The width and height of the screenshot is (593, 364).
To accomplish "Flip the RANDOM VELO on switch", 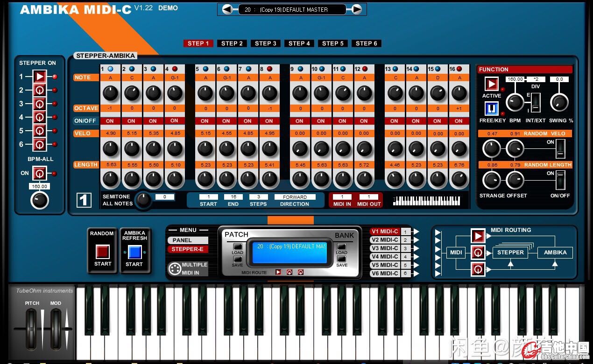I will coord(560,148).
